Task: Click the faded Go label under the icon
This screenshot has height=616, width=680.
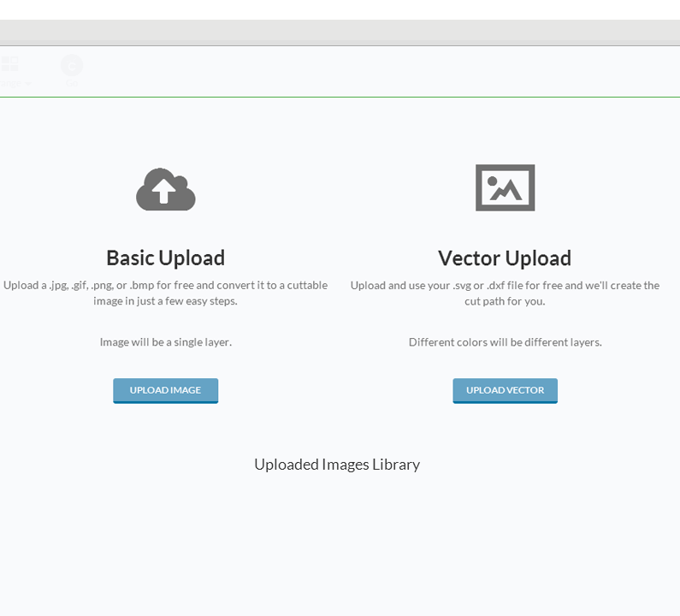Action: pos(72,84)
